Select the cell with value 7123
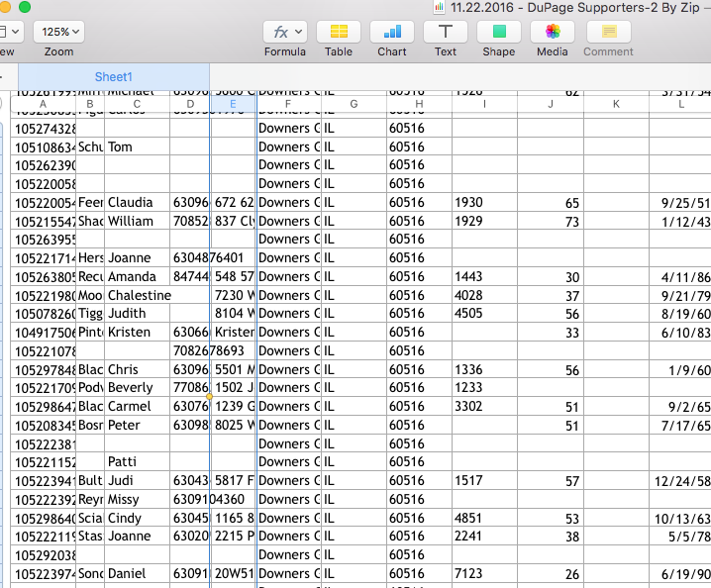The image size is (711, 588). pyautogui.click(x=483, y=574)
